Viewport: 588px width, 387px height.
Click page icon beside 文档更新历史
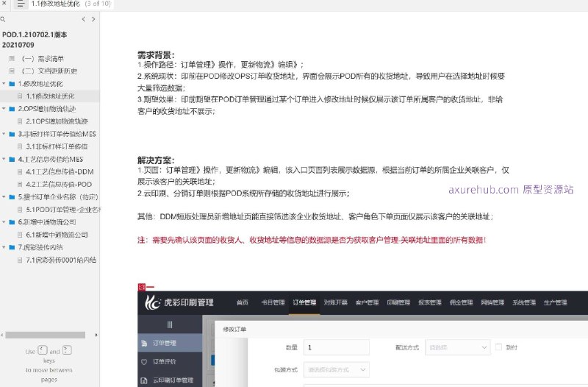pyautogui.click(x=12, y=71)
